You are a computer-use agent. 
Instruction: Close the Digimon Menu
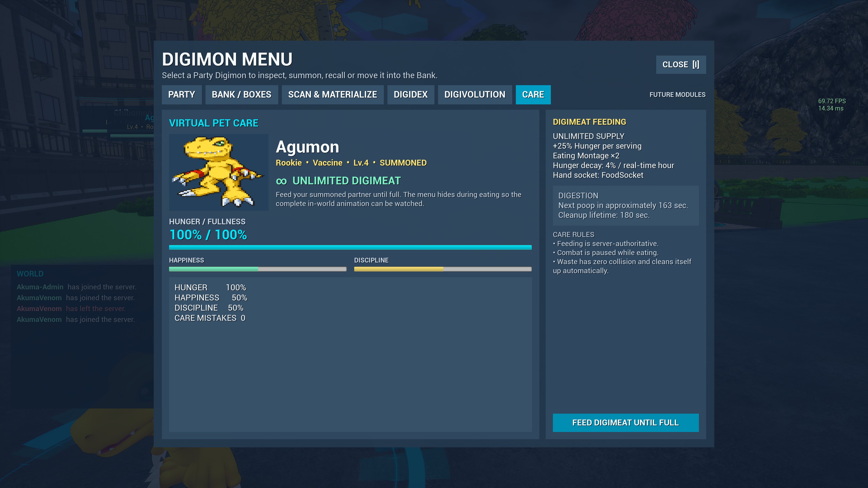tap(681, 65)
